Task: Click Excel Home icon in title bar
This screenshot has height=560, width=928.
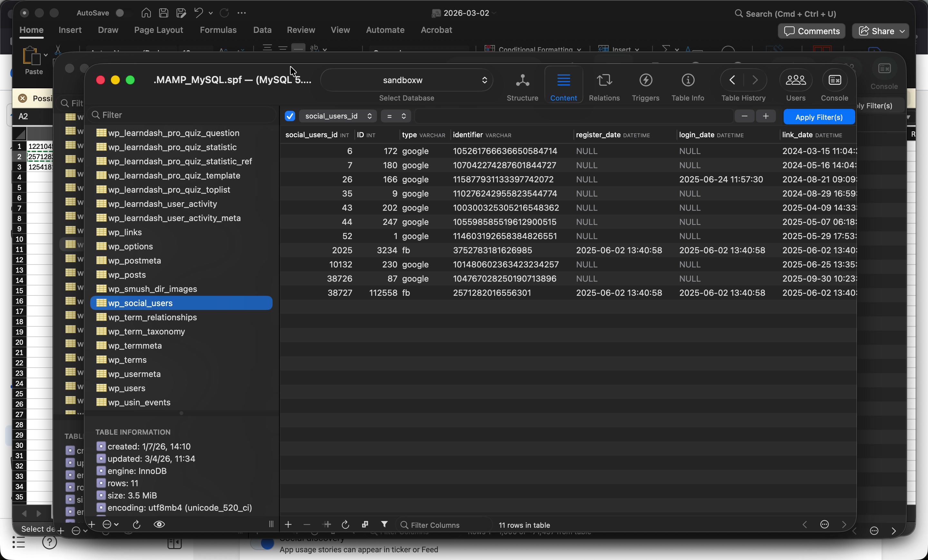Action: [x=146, y=13]
